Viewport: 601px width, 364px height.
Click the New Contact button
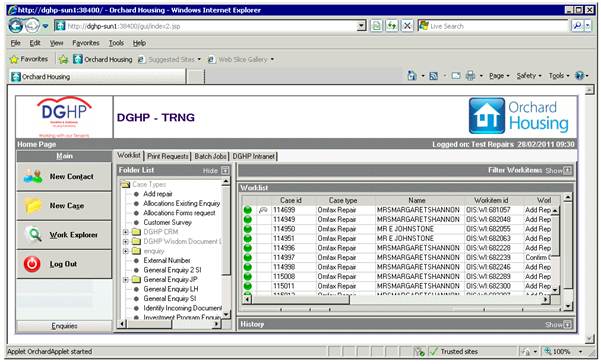click(x=64, y=177)
